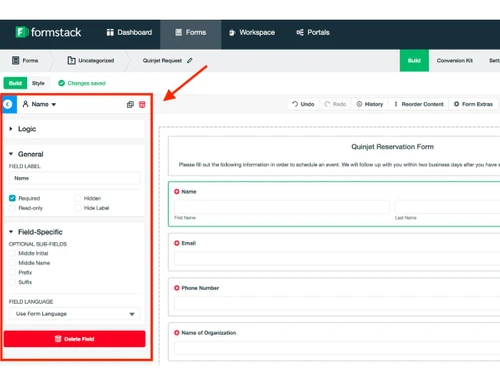500x375 pixels.
Task: Select the green Build tab in header
Action: coord(414,60)
